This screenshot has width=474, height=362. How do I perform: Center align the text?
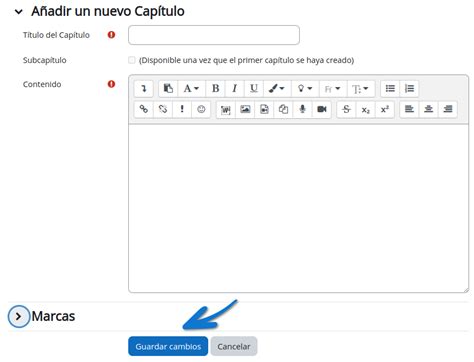428,109
